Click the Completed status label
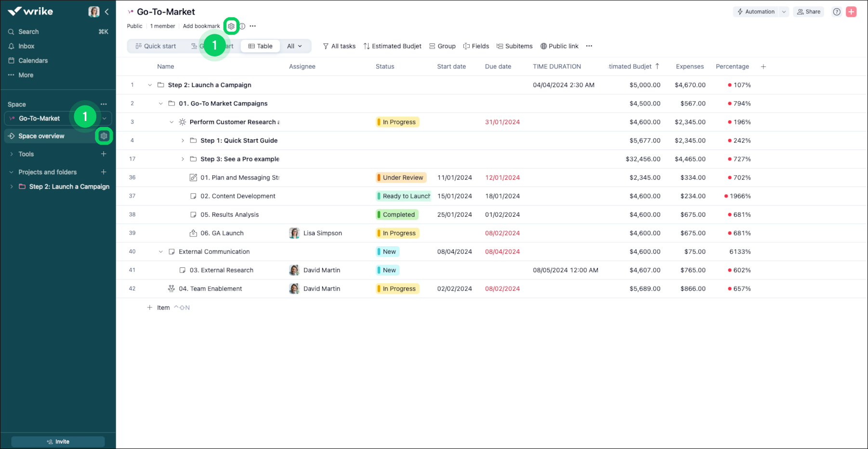The image size is (868, 449). (398, 215)
